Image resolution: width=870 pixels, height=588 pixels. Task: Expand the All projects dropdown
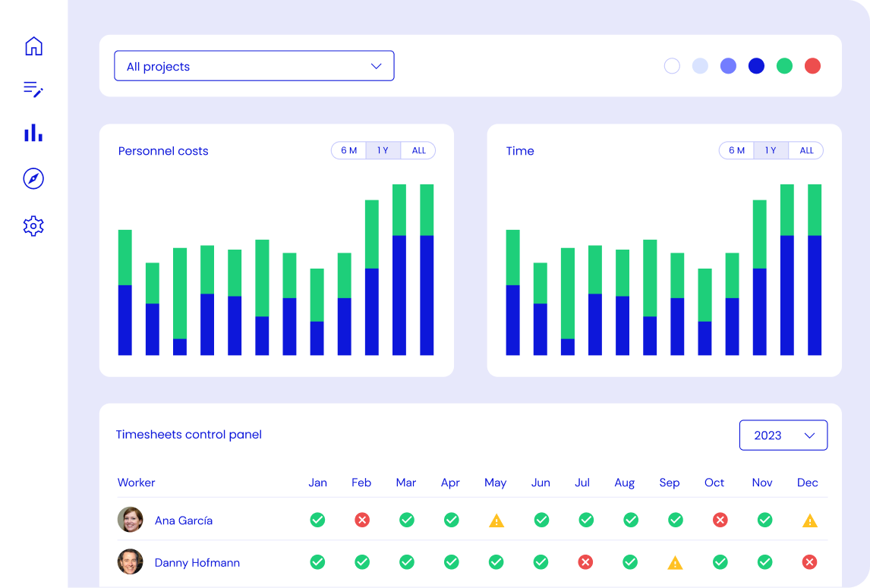coord(254,66)
